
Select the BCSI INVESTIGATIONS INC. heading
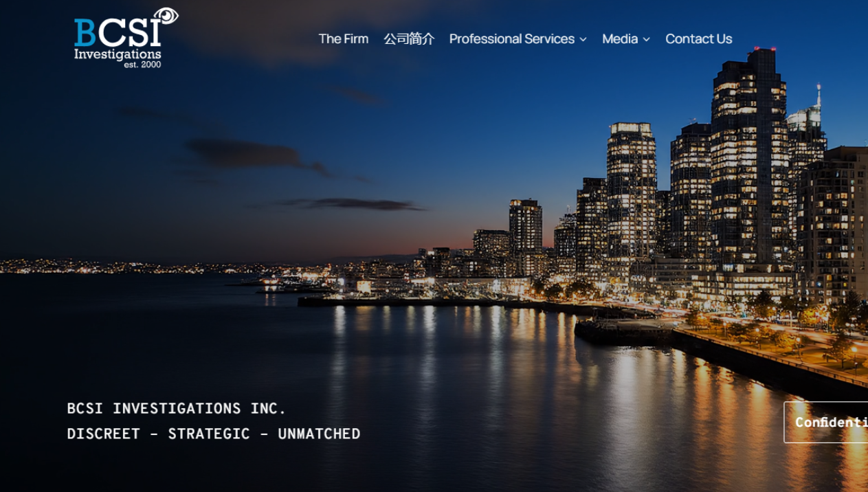[177, 408]
